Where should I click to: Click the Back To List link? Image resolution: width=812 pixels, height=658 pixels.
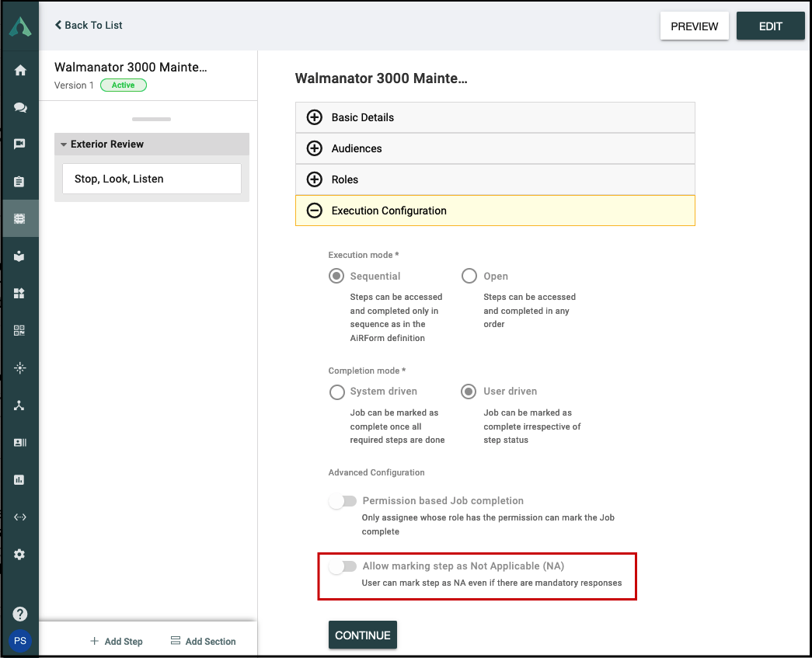[89, 25]
